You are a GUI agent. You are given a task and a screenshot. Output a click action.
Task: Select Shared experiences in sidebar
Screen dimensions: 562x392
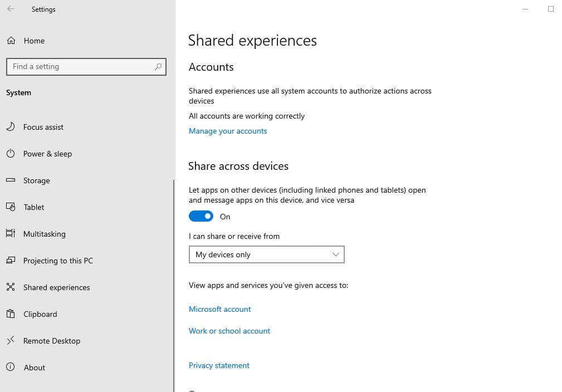pos(56,287)
